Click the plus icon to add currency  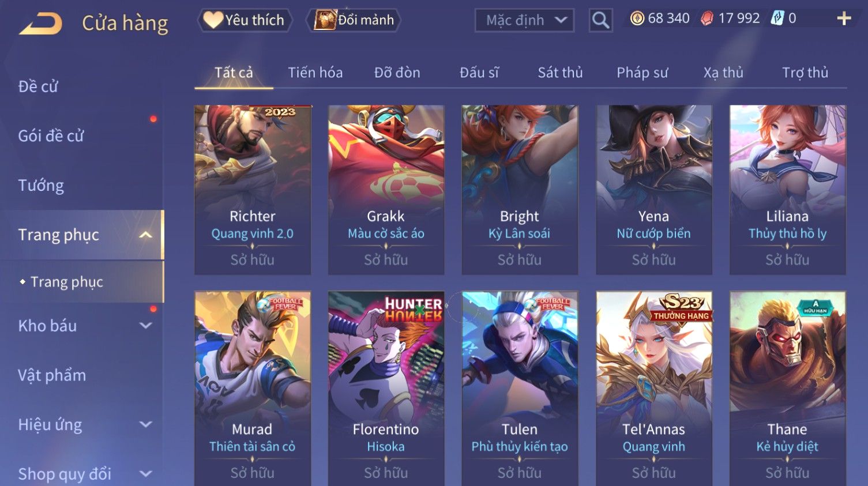tap(844, 18)
